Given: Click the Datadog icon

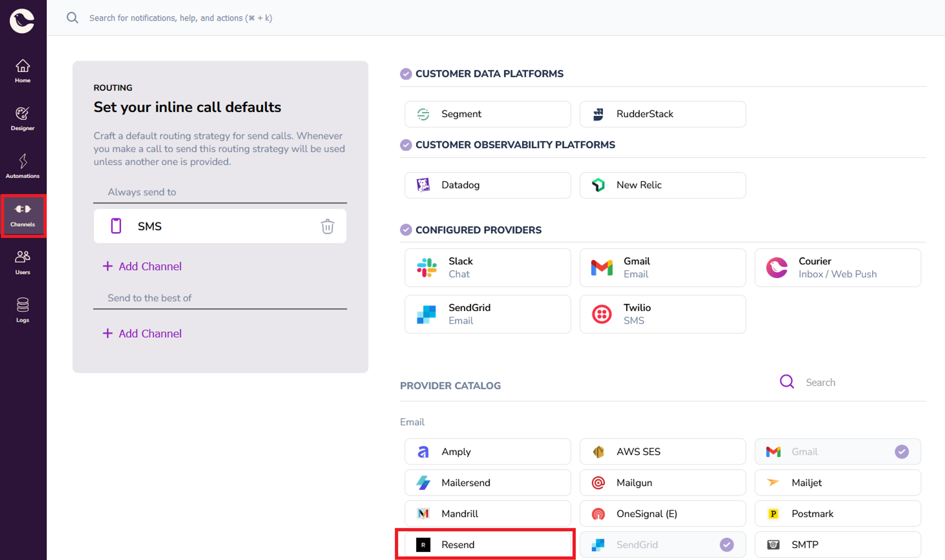Looking at the screenshot, I should coord(423,185).
